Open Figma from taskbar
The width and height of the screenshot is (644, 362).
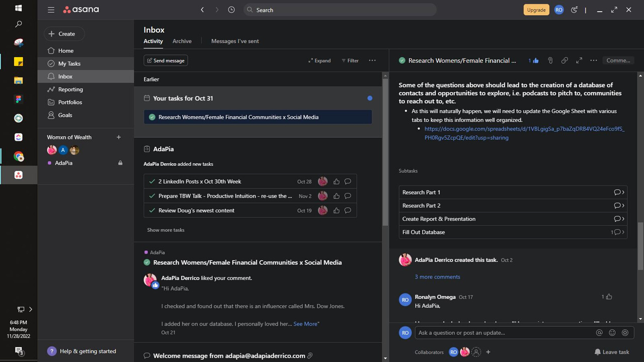19,100
